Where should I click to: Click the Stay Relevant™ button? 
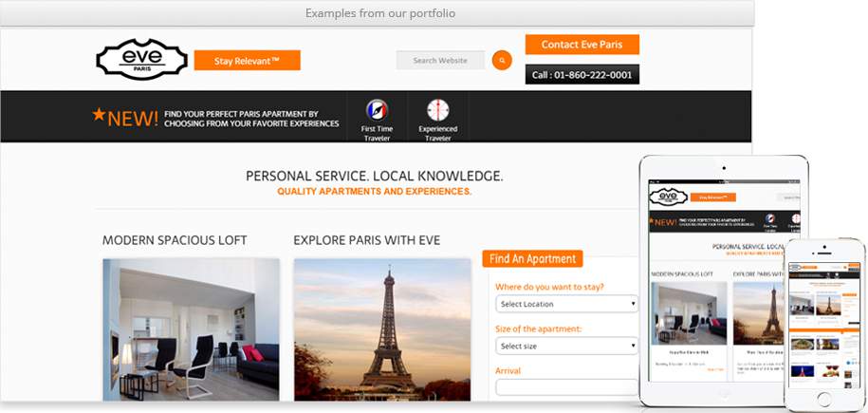[x=247, y=61]
